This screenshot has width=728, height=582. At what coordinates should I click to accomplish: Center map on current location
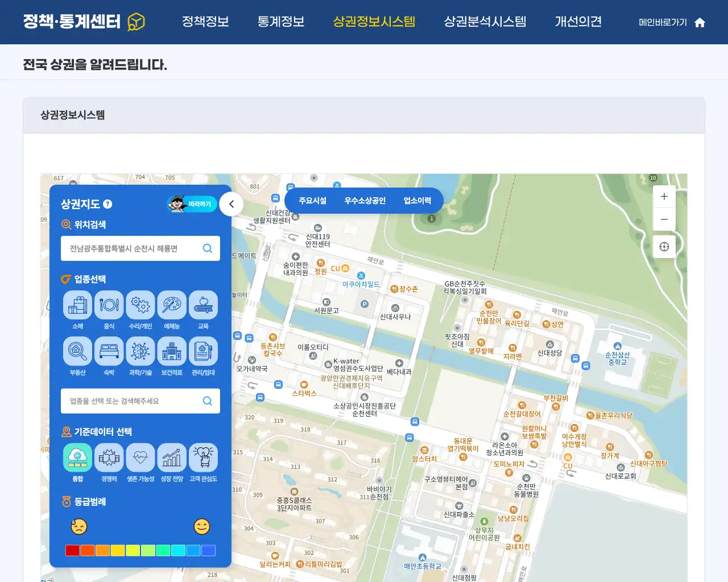[x=664, y=247]
